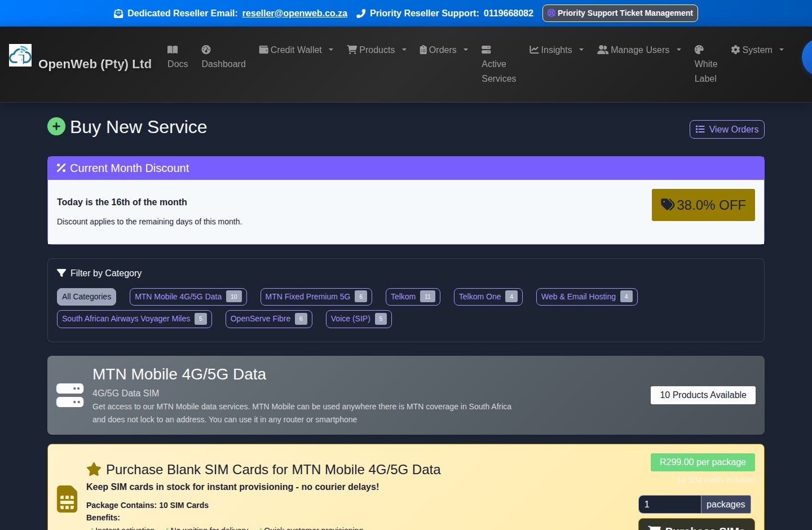
Task: Click the lifebuoy icon in Priority Support Ticket
Action: point(551,13)
